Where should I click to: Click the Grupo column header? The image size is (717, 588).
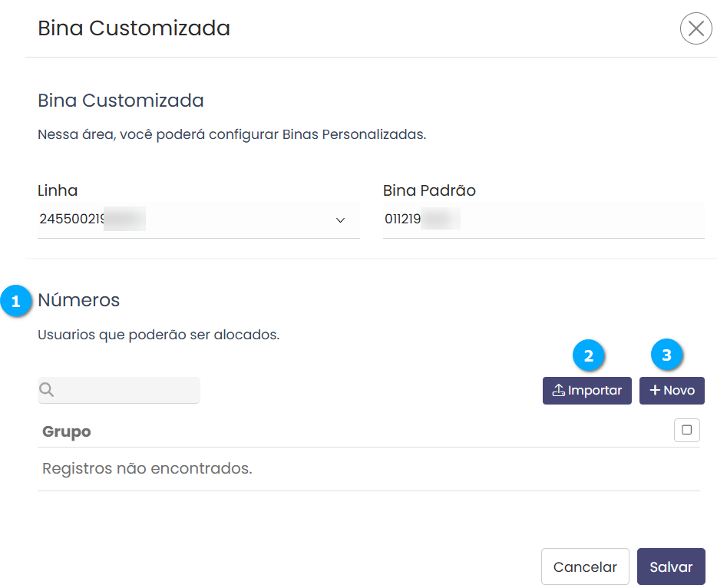67,431
